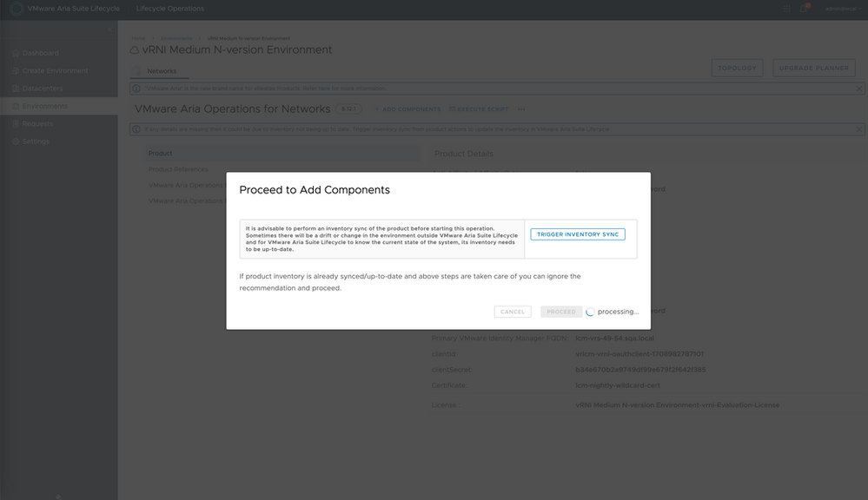Open Requests from the sidebar
The width and height of the screenshot is (868, 500).
(37, 124)
